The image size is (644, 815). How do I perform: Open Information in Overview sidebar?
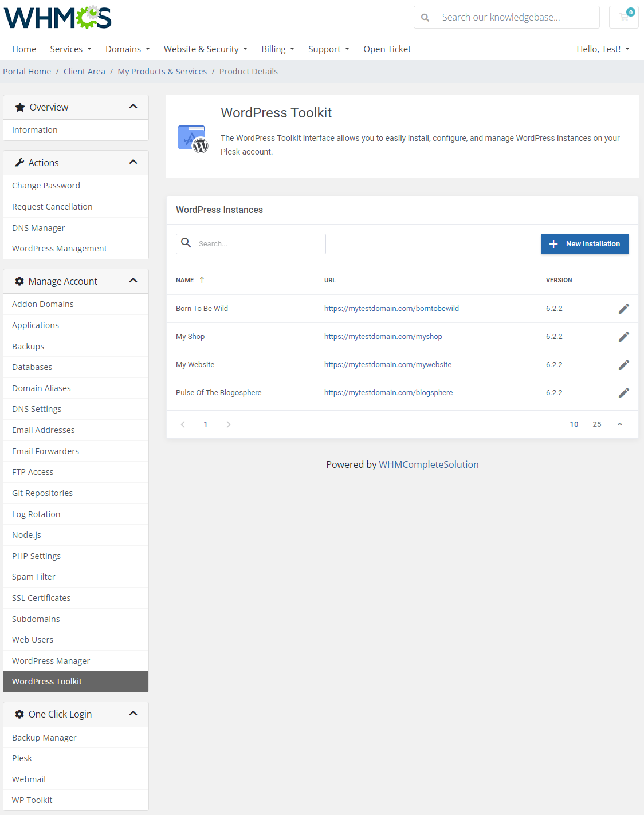76,130
